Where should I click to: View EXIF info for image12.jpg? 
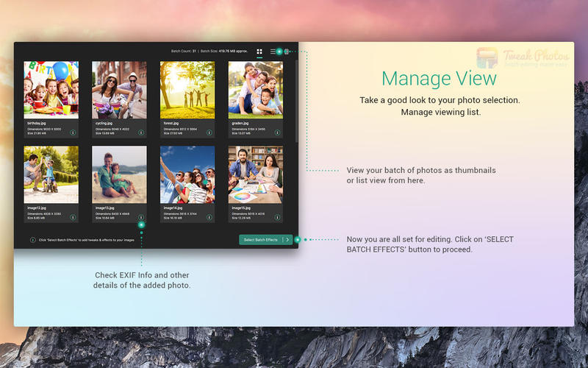[x=73, y=217]
